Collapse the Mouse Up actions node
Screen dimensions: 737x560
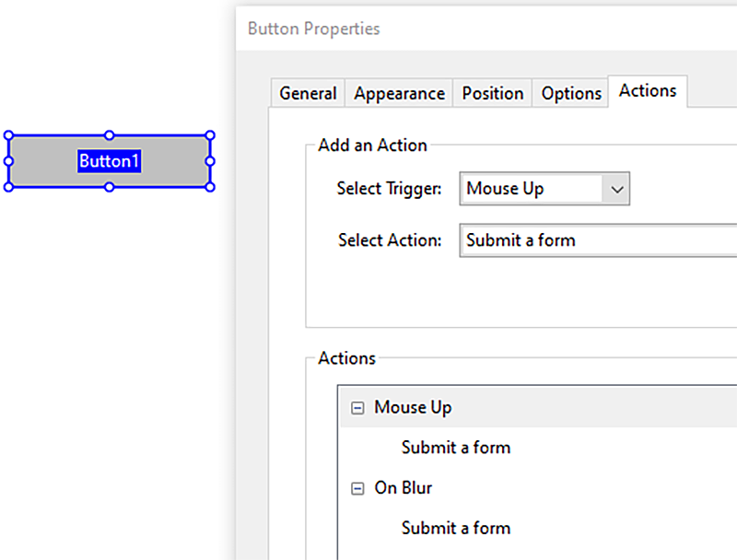pyautogui.click(x=358, y=408)
